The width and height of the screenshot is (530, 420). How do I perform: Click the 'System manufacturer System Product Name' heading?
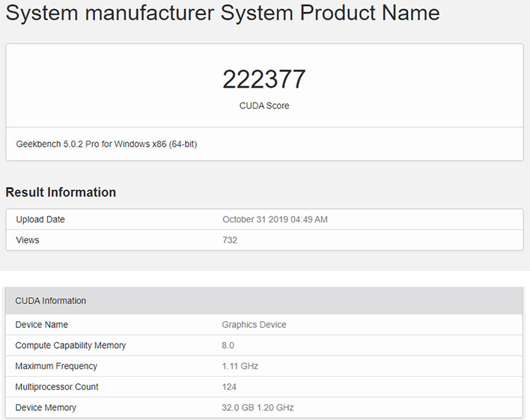click(x=223, y=13)
